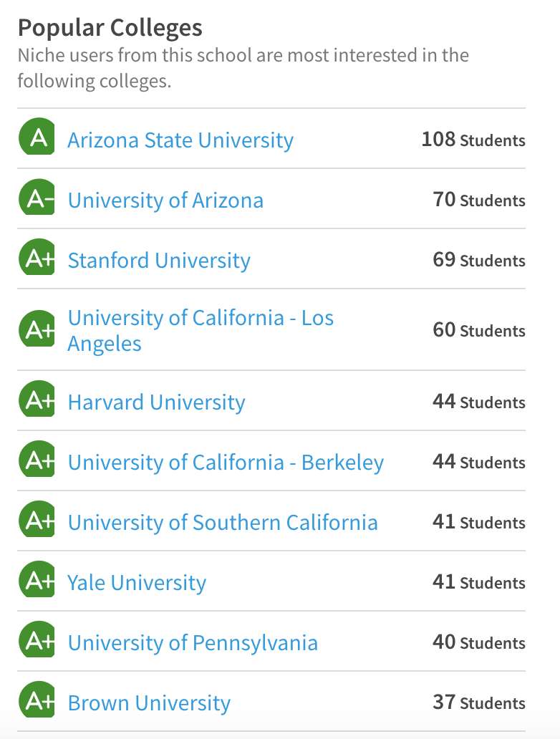Image resolution: width=560 pixels, height=739 pixels.
Task: Open the University of Arizona link
Action: click(165, 200)
